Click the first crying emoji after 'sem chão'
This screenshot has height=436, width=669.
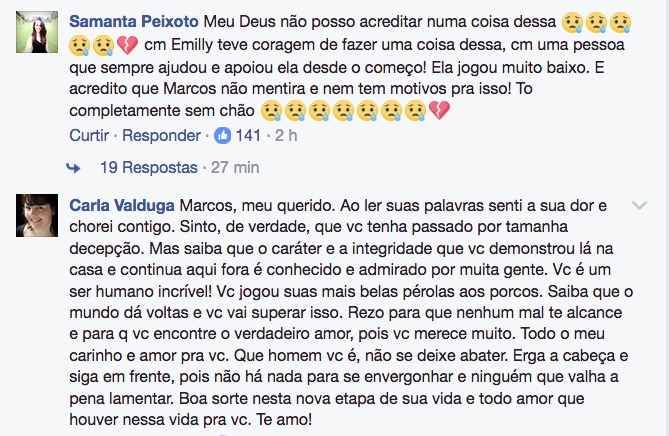(x=269, y=111)
